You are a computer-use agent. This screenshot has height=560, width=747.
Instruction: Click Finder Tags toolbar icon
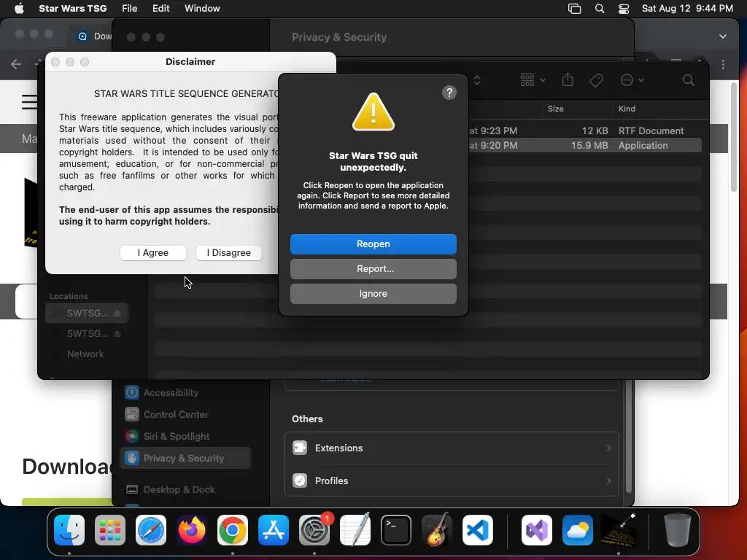[596, 80]
